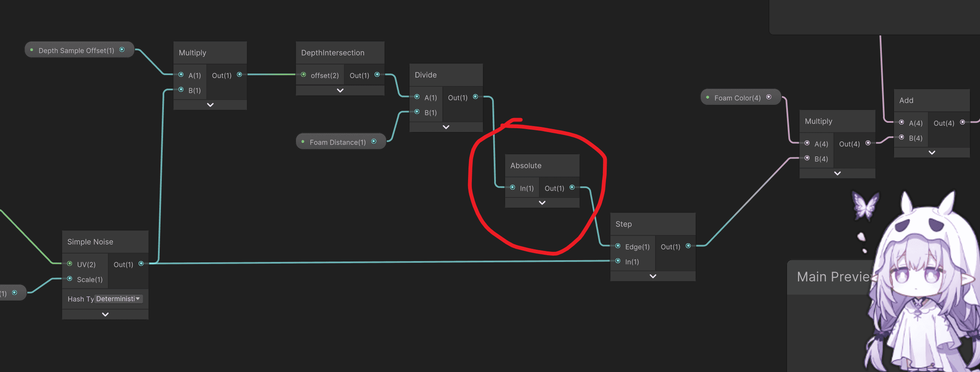Expand the DepthIntersection node preview chevron

click(x=340, y=91)
